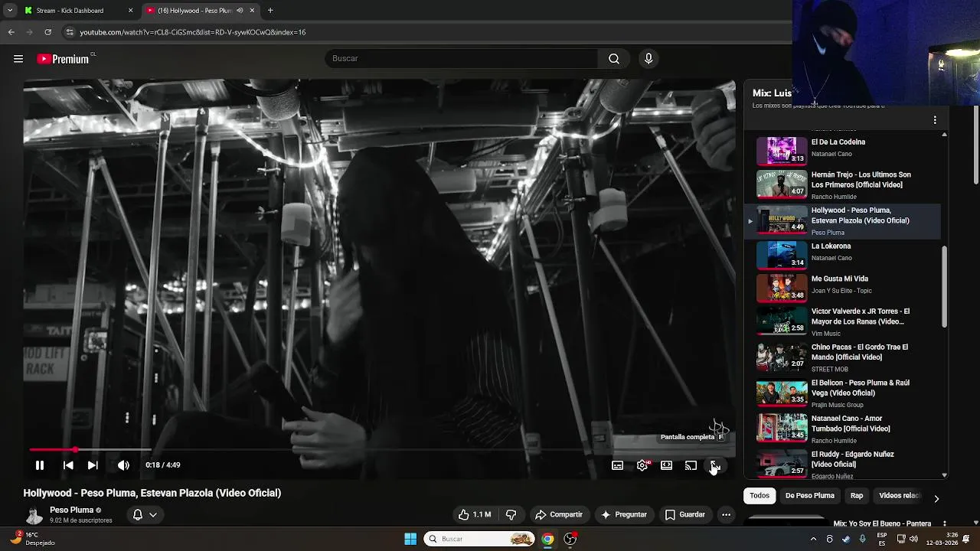Open the YouTube guide hamburger menu
This screenshot has height=551, width=980.
(18, 59)
